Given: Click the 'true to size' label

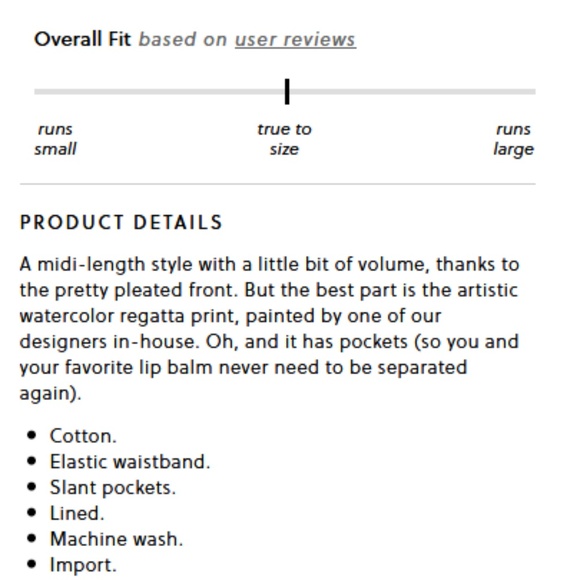Looking at the screenshot, I should (x=284, y=139).
